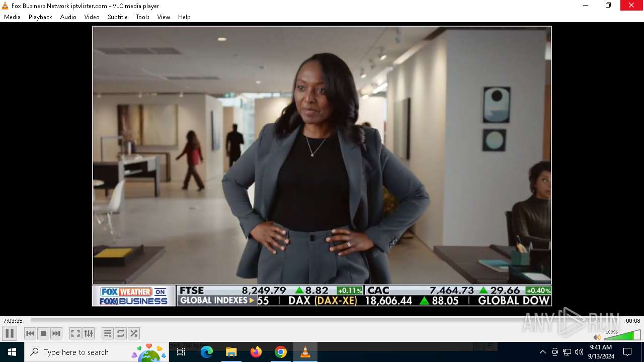Toggle fullscreen video mode
Screen dimensions: 644x362
point(75,333)
